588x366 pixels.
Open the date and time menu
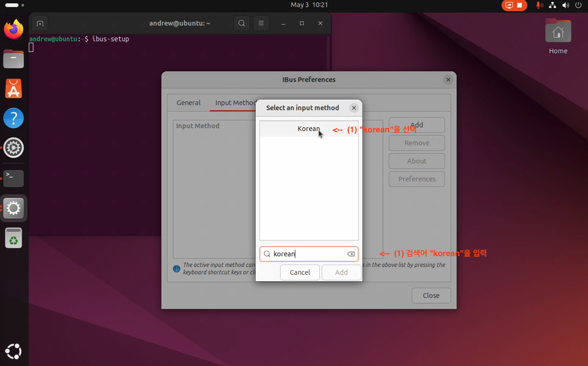coord(309,5)
